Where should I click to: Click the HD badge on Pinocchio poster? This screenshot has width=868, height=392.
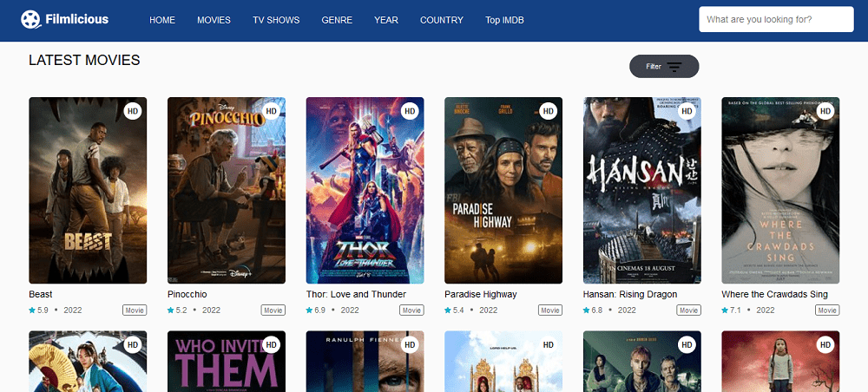click(271, 111)
